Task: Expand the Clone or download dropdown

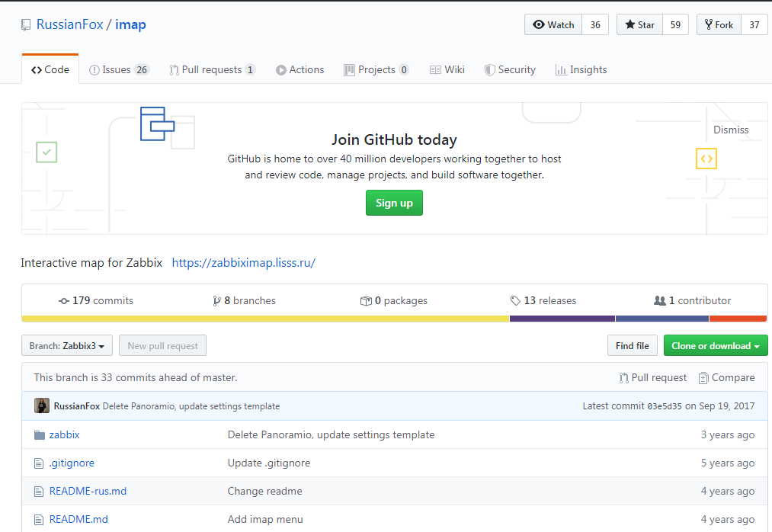Action: [x=716, y=346]
